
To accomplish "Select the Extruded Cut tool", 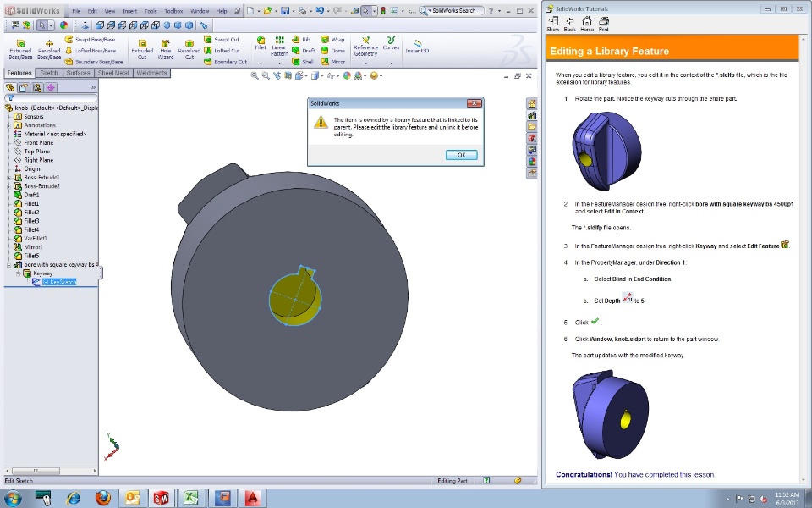I will coord(142,49).
